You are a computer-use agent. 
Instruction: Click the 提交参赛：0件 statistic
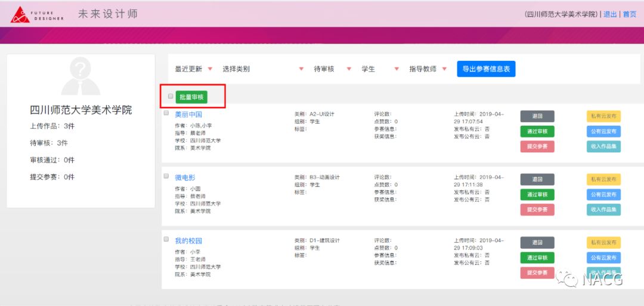coord(52,177)
